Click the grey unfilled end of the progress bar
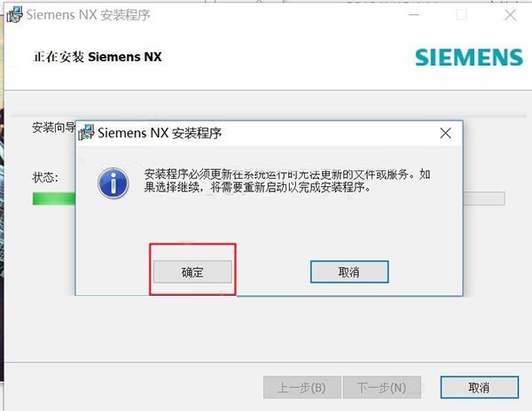Viewport: 532px width, 411px height. [x=484, y=198]
